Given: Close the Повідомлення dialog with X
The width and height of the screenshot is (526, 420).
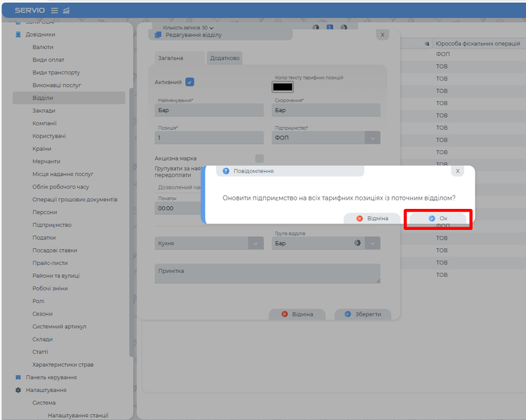Looking at the screenshot, I should pyautogui.click(x=457, y=170).
